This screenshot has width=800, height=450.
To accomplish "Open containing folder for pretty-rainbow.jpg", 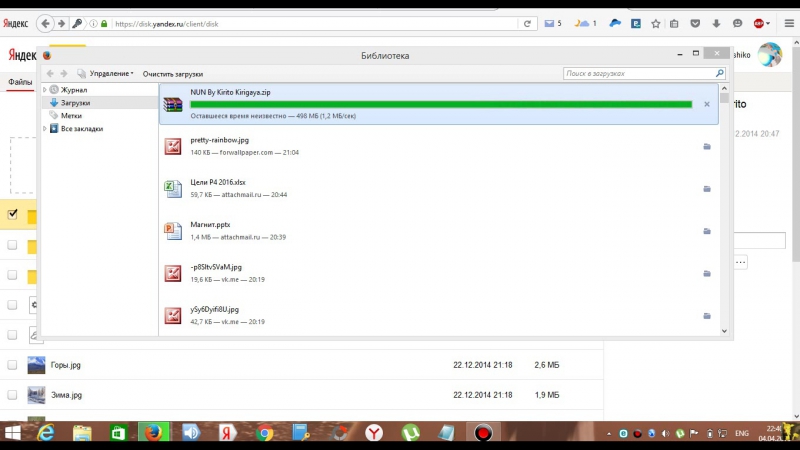I will [707, 146].
